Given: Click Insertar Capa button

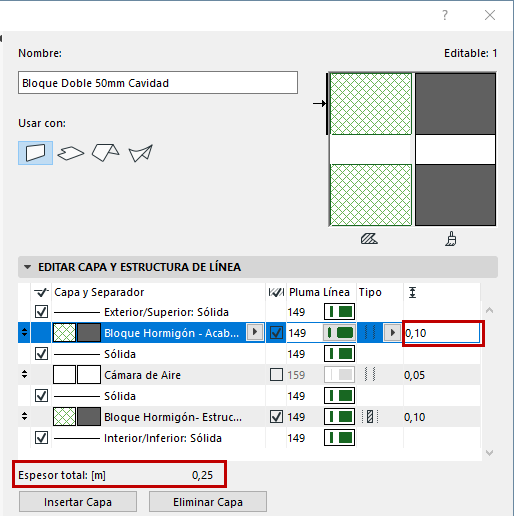Looking at the screenshot, I should point(78,502).
